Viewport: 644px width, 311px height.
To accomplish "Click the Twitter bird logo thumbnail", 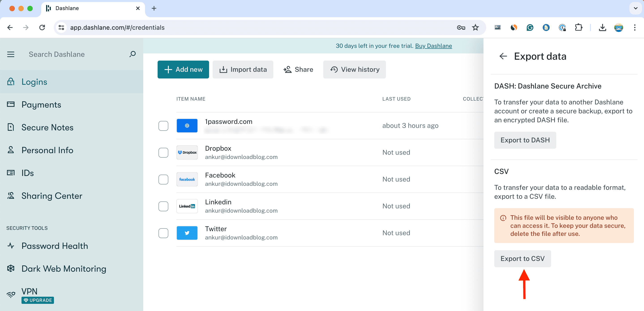I will [x=187, y=233].
